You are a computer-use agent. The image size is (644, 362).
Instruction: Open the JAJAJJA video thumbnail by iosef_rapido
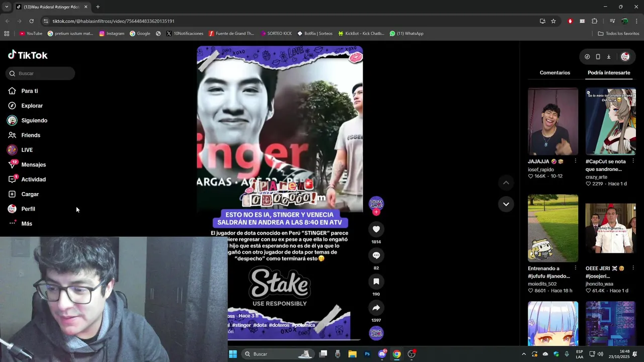[x=553, y=121]
